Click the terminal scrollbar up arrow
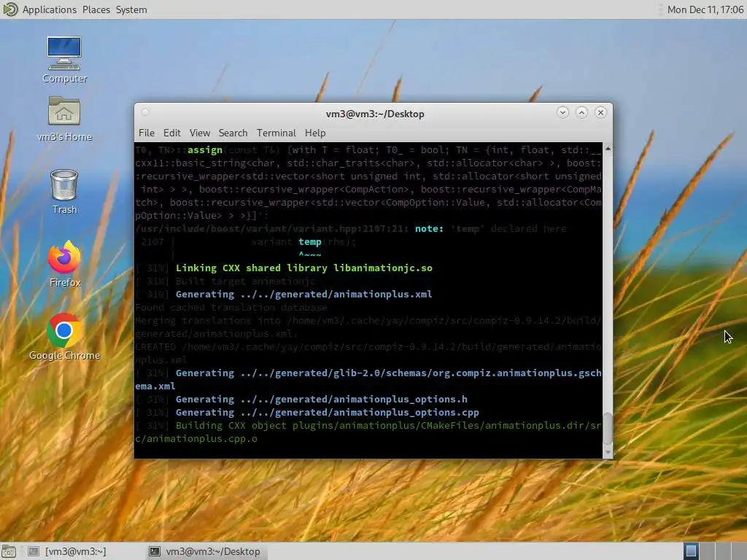This screenshot has width=747, height=560. [608, 149]
